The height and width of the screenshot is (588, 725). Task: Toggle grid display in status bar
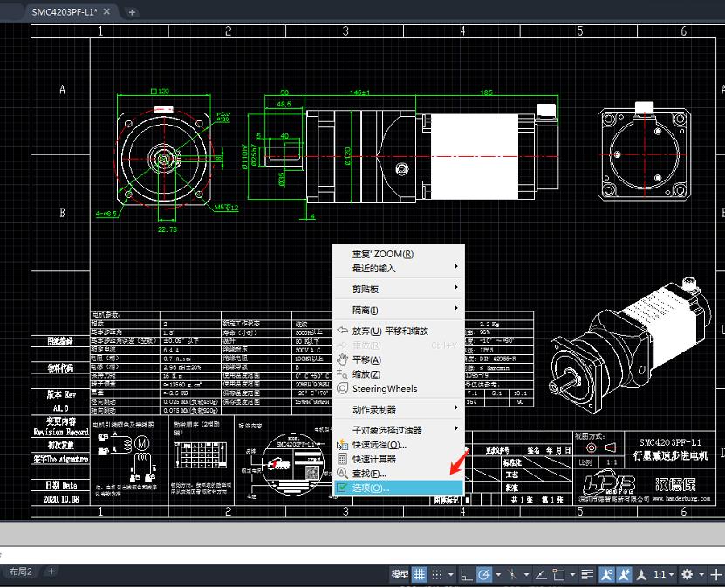click(420, 574)
